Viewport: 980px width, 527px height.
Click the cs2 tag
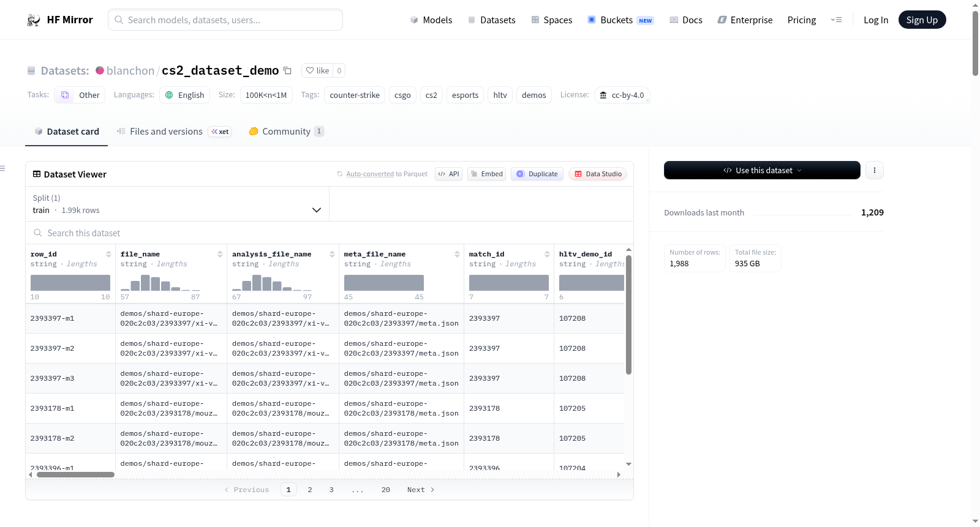coord(431,95)
